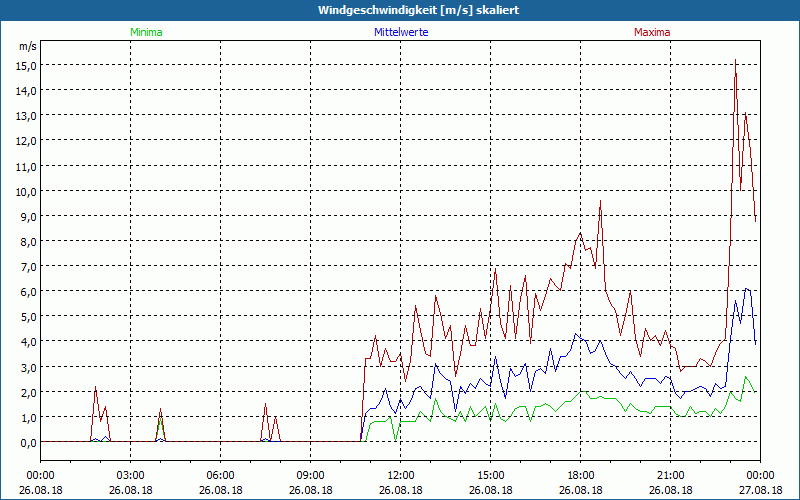Click the '11,0' y-axis value
The image size is (800, 500).
tap(26, 166)
